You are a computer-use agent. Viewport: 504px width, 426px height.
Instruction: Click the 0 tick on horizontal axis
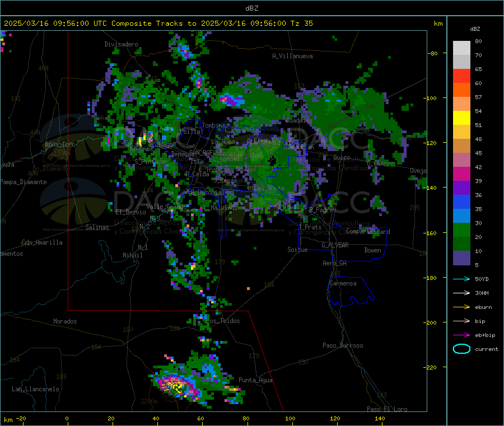67,418
